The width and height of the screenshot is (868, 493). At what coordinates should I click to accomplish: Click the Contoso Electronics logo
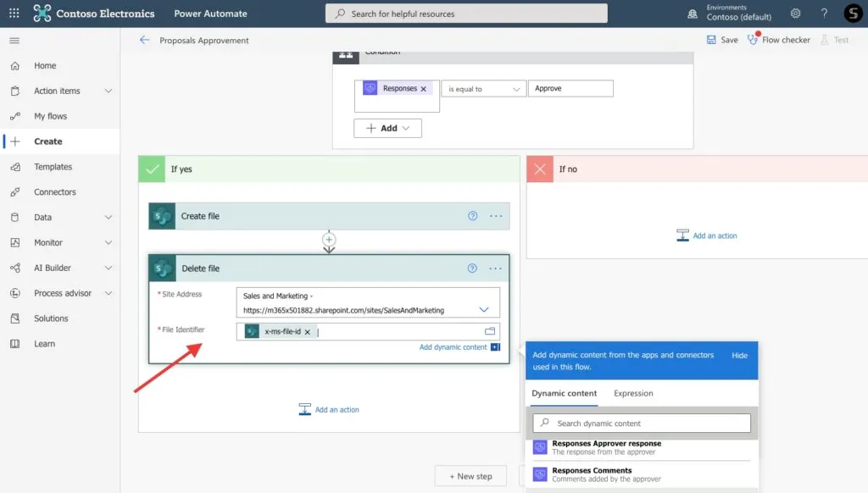pos(42,14)
